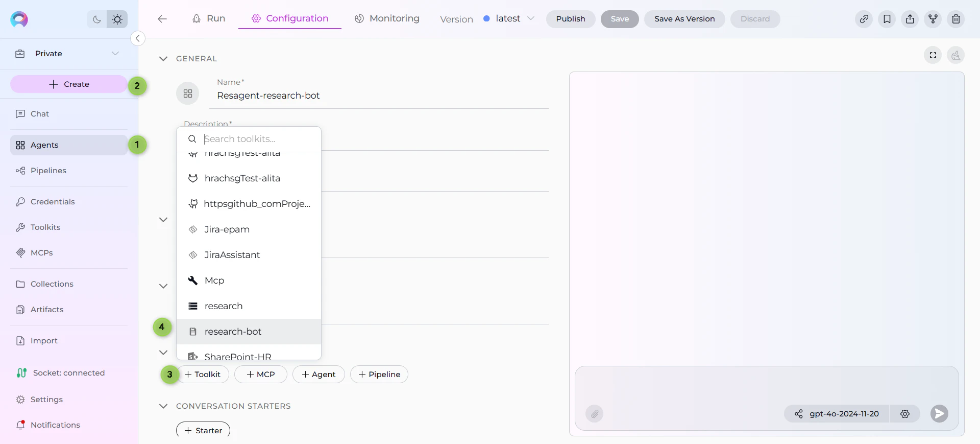The height and width of the screenshot is (444, 980).
Task: Click the Save button
Action: coord(620,19)
